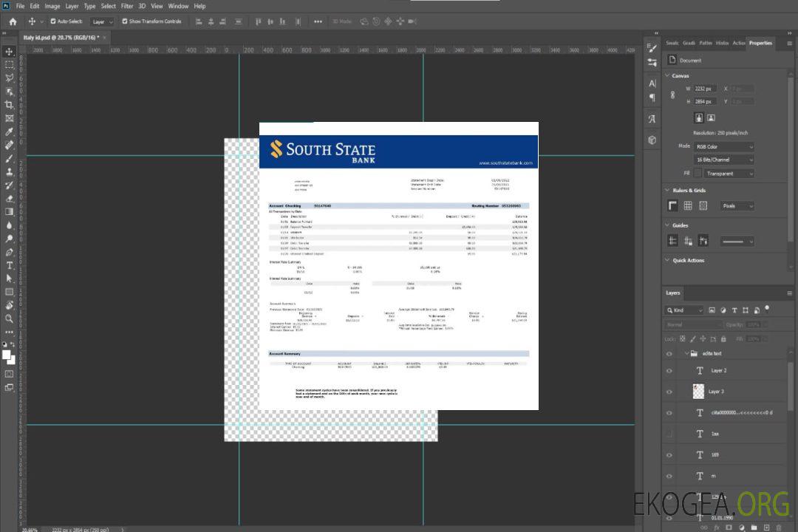Image resolution: width=798 pixels, height=532 pixels.
Task: Create a new layer with the plus icon
Action: (766, 528)
